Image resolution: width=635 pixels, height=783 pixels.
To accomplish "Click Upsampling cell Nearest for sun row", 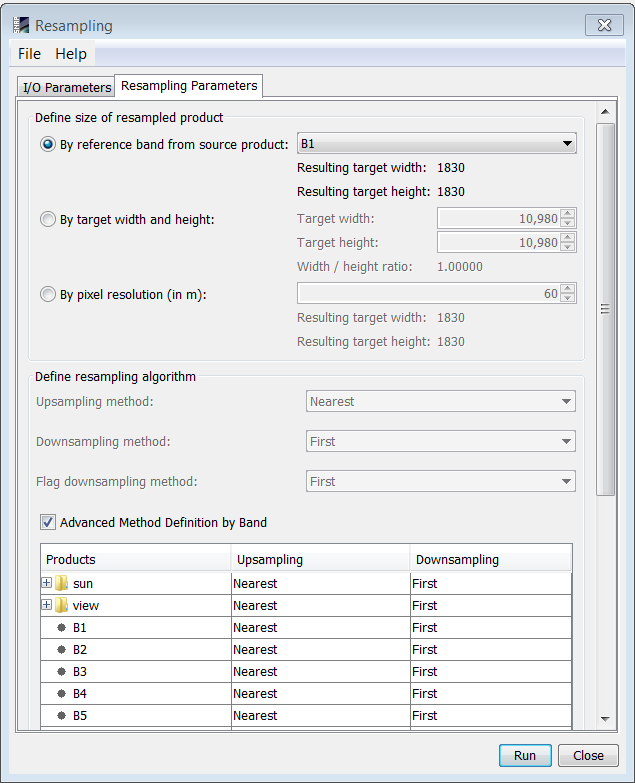I will click(320, 583).
